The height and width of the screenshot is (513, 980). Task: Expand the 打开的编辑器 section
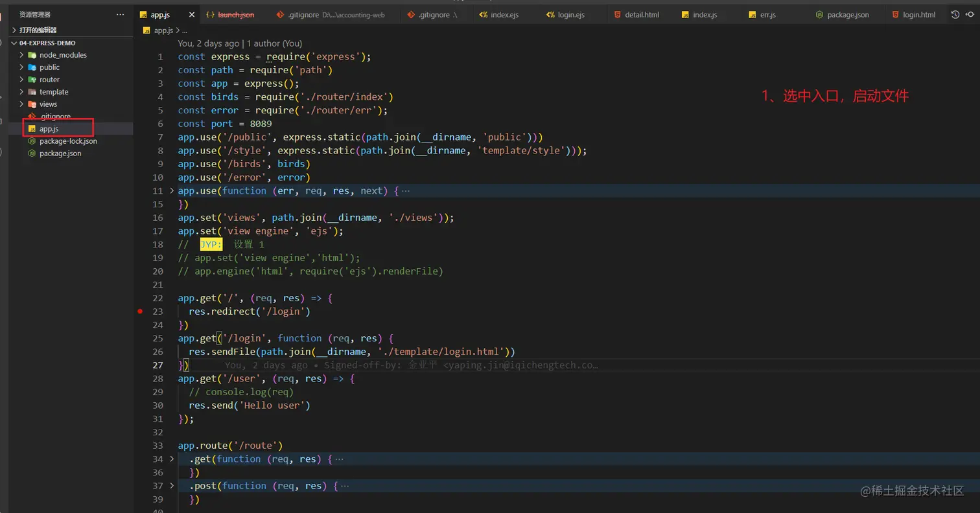(38, 30)
